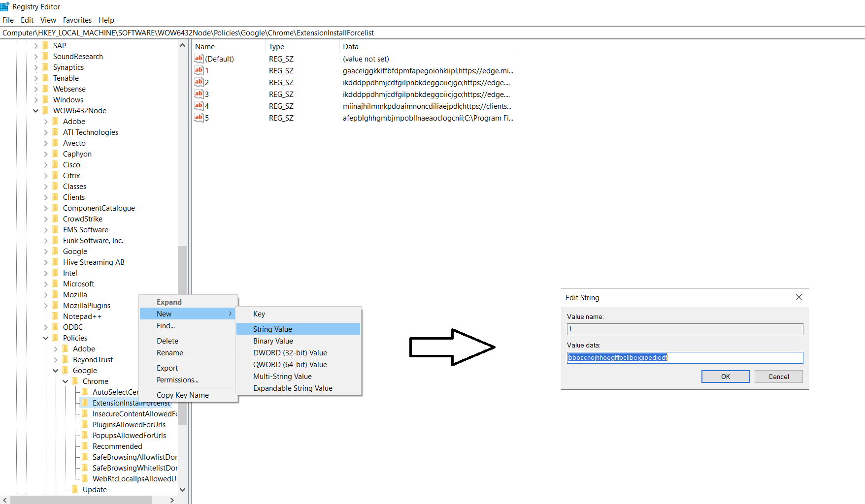This screenshot has width=865, height=504.
Task: Expand the Intel tree node
Action: (x=45, y=273)
